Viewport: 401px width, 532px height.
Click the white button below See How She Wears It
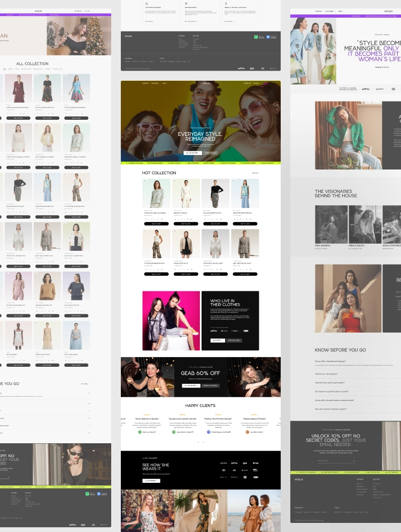click(x=151, y=481)
